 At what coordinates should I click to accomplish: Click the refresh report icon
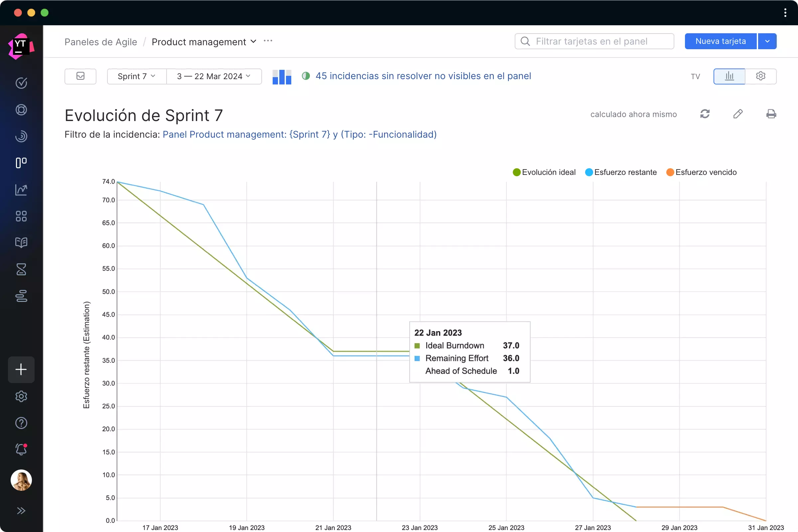(x=705, y=114)
